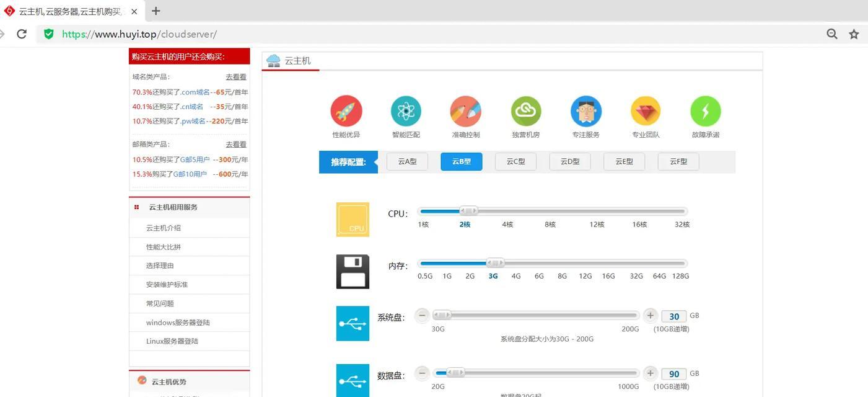Click the 专业团队 diamond icon
Screen dimensions: 868x397
(x=646, y=111)
